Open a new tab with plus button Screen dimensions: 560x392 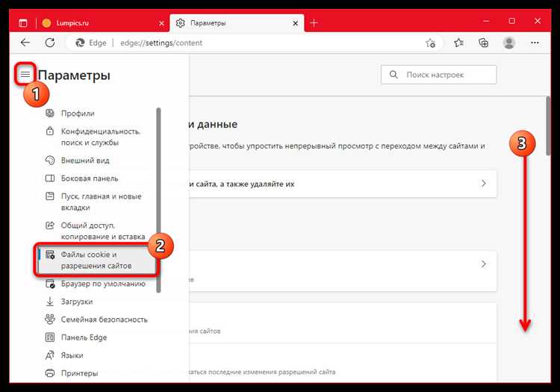coord(314,23)
